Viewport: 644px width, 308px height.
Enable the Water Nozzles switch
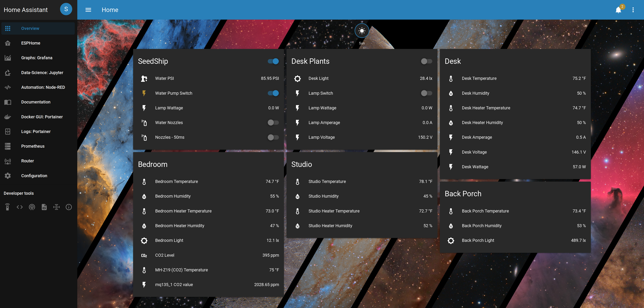pos(273,123)
